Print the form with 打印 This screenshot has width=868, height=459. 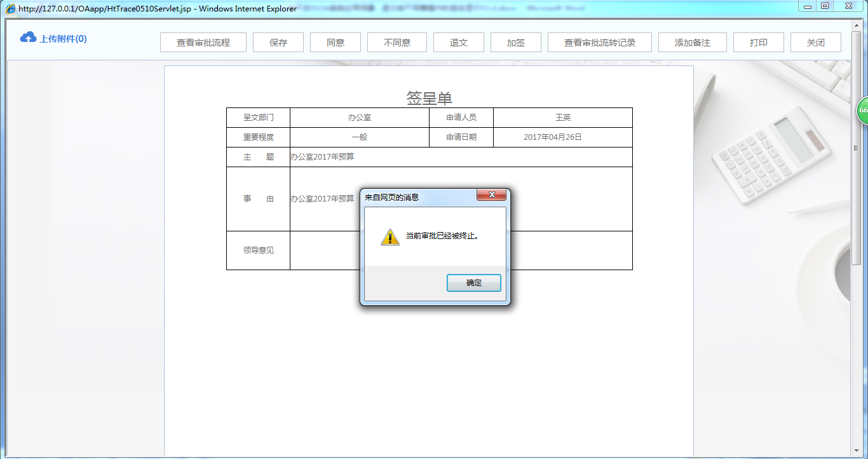tap(758, 42)
